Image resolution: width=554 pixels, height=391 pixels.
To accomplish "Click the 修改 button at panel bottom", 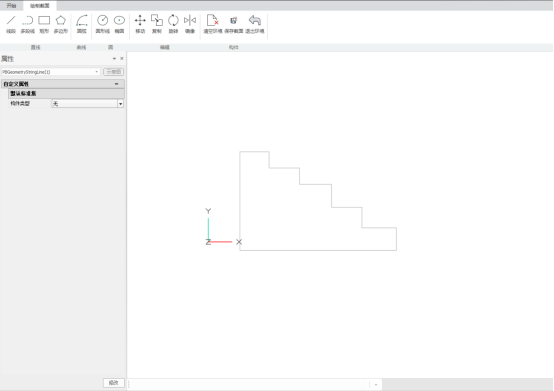I will (113, 383).
